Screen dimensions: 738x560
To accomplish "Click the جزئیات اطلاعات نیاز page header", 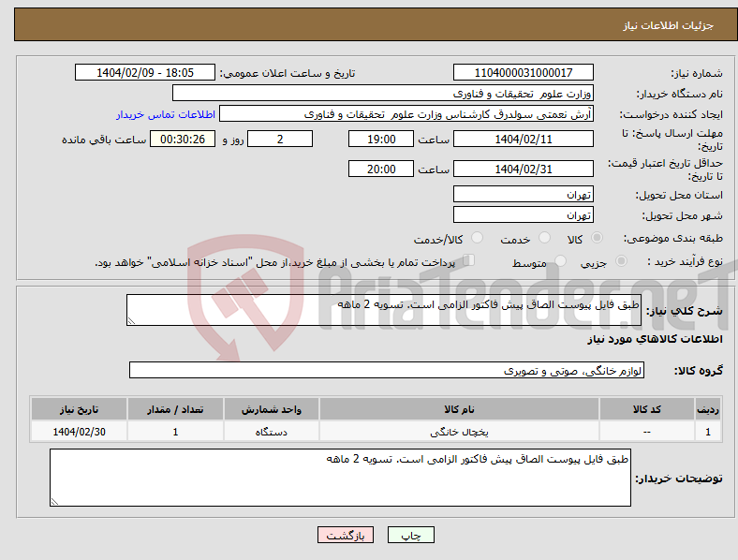I will pos(669,25).
